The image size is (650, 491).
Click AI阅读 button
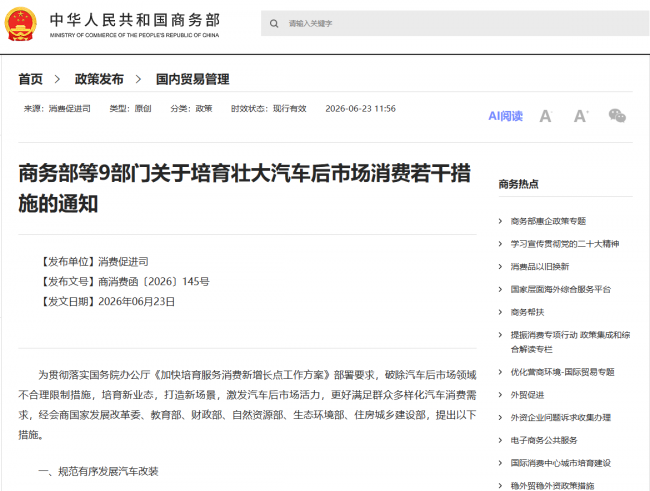click(x=505, y=116)
